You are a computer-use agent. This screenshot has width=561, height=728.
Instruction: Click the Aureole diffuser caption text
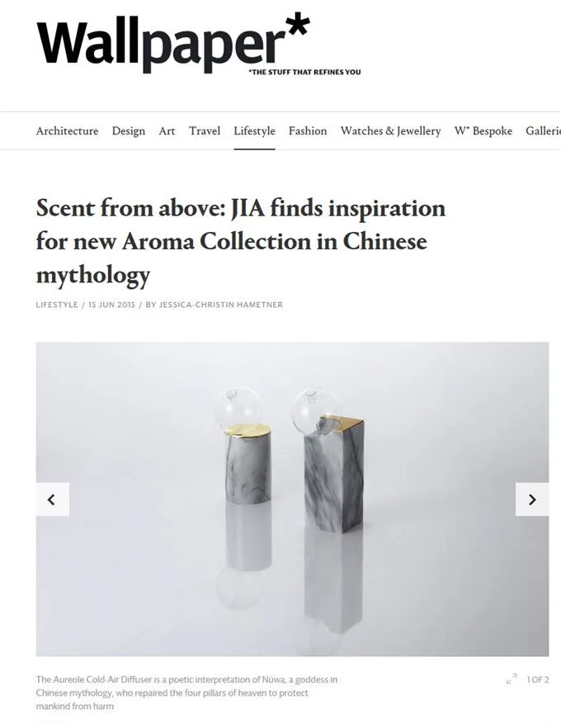[186, 693]
